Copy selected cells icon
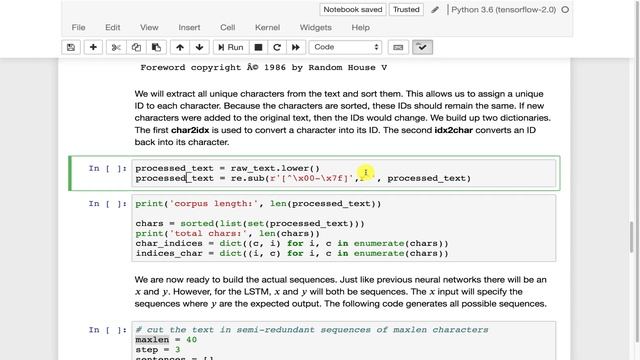This screenshot has width=640, height=360. (136, 47)
